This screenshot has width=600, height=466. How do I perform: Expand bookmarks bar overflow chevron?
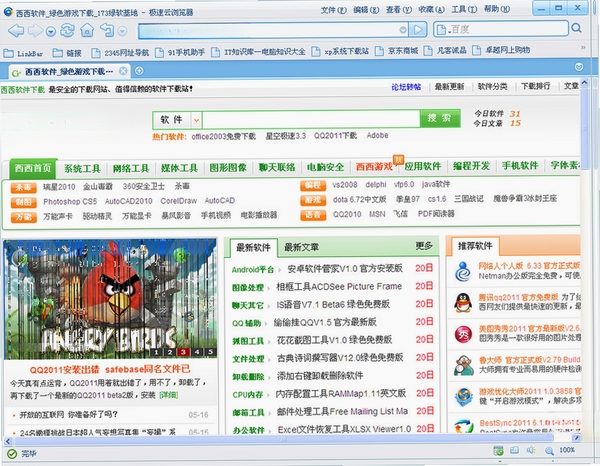pyautogui.click(x=583, y=47)
